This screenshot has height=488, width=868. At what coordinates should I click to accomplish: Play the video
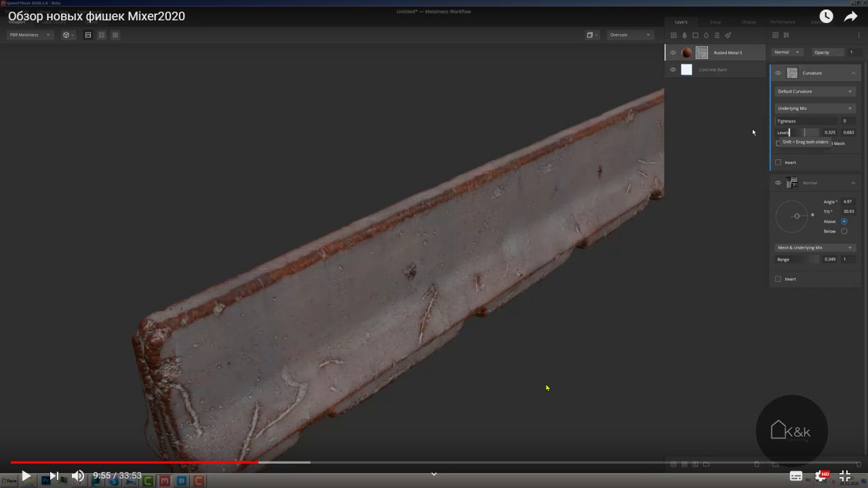tap(25, 476)
